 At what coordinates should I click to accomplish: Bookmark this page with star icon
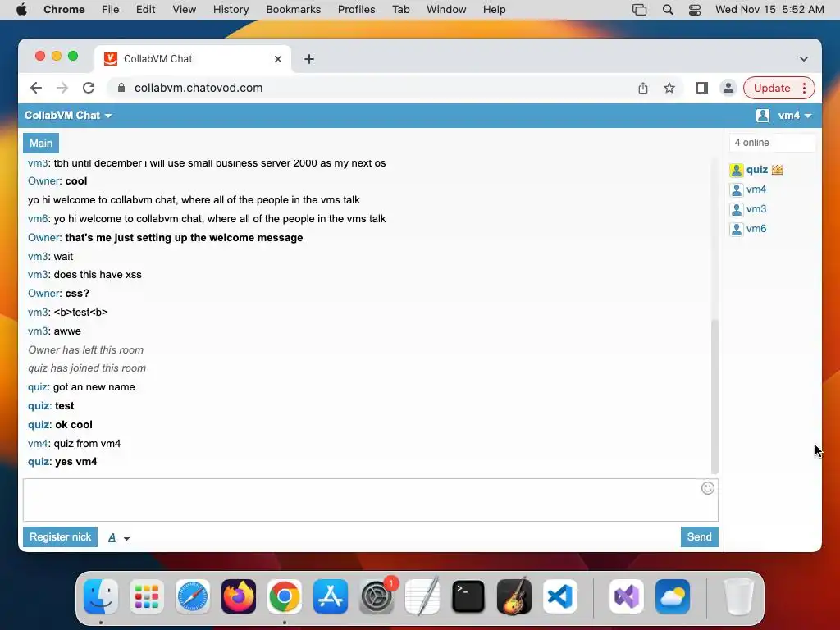[x=669, y=88]
